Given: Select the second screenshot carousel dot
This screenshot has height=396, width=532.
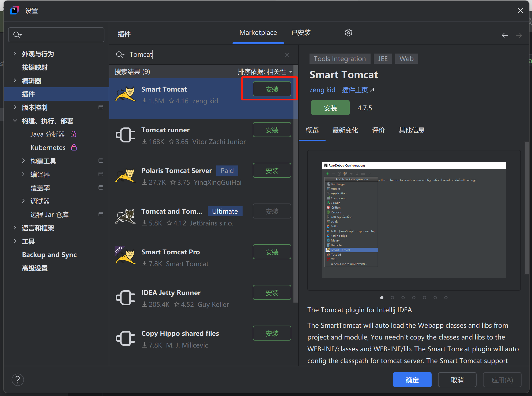Looking at the screenshot, I should (x=392, y=297).
